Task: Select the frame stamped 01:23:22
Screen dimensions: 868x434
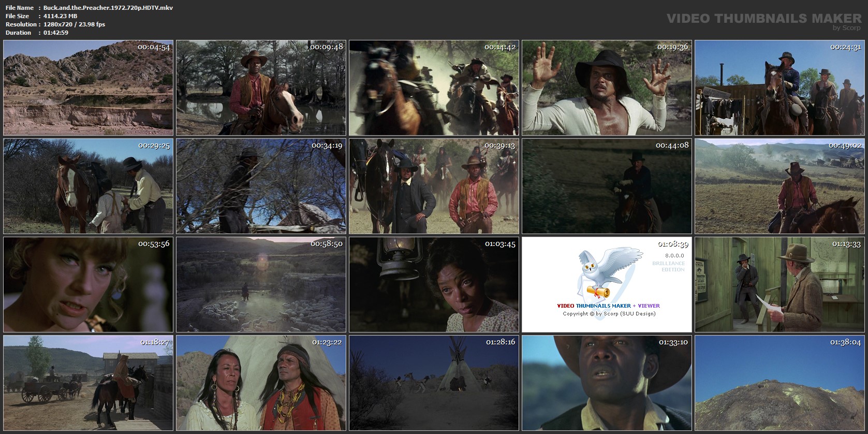Action: pyautogui.click(x=261, y=383)
